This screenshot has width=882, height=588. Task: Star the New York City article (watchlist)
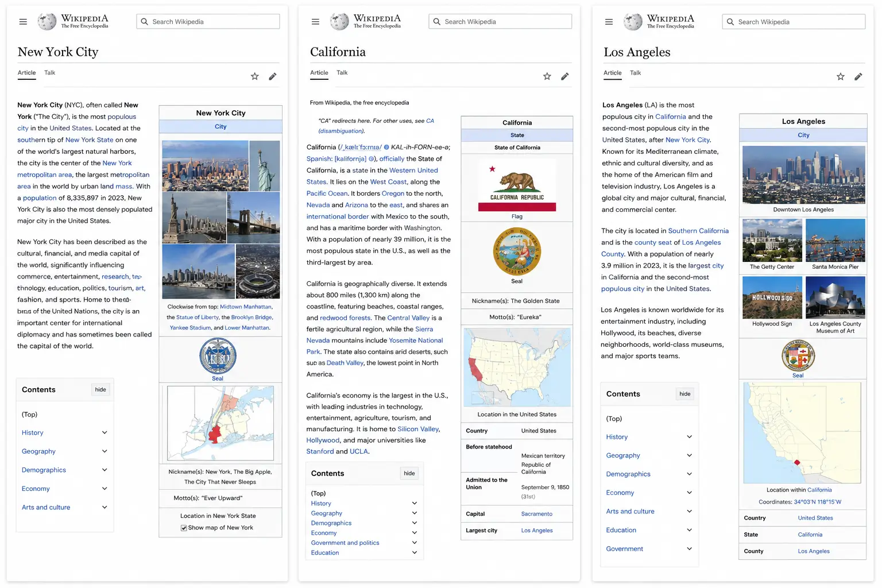[255, 76]
